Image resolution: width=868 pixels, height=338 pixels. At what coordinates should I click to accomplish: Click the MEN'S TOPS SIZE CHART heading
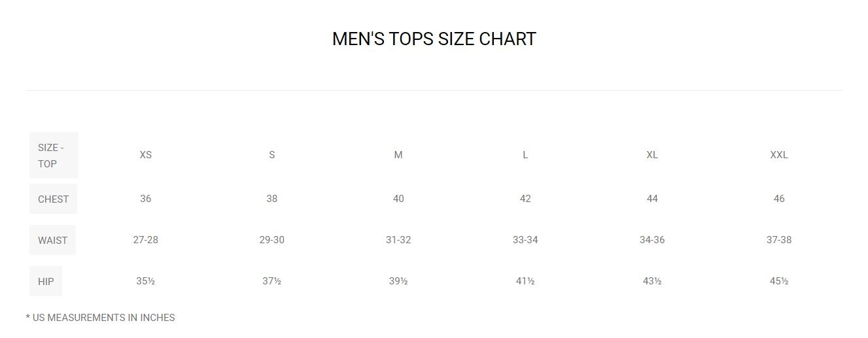pos(434,39)
